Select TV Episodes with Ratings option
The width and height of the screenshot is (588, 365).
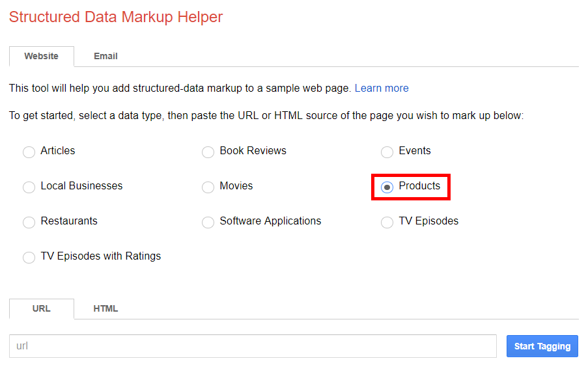(29, 258)
